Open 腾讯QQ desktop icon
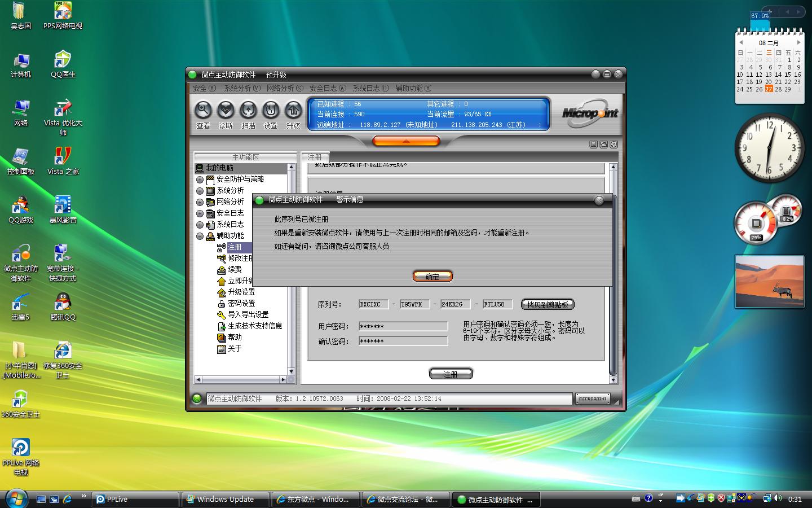 (x=63, y=307)
